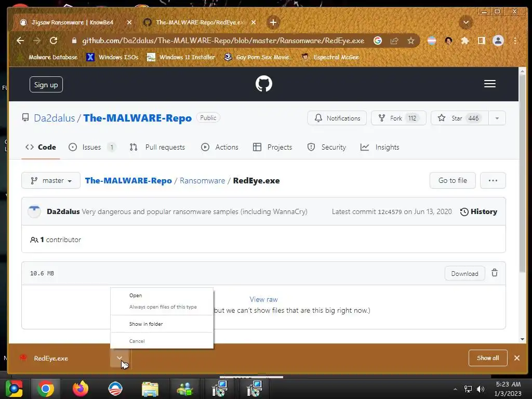The image size is (532, 399).
Task: Open the Issues tab
Action: point(92,147)
